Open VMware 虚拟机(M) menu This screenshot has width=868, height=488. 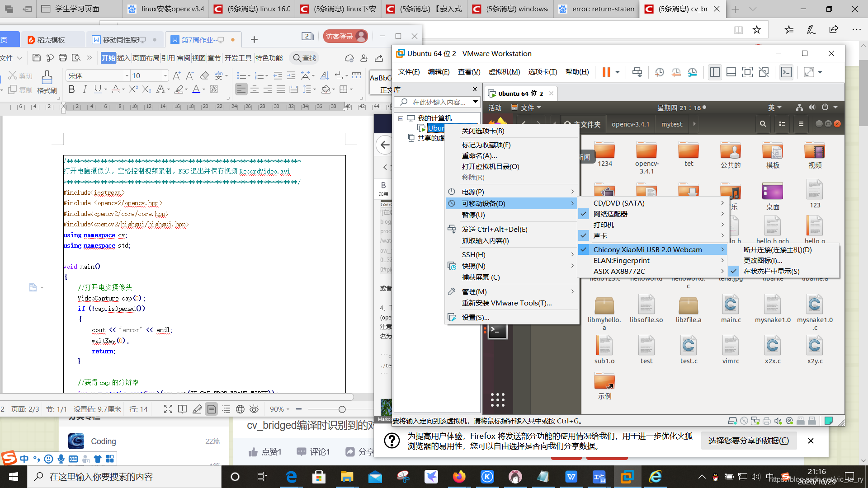click(504, 72)
